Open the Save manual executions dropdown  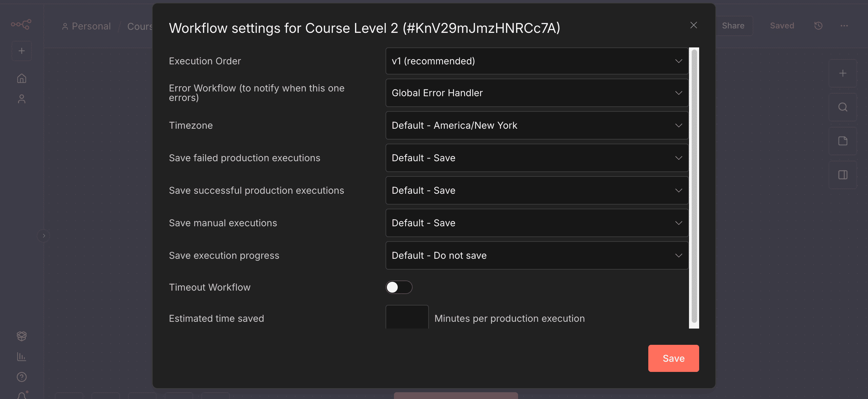(537, 223)
